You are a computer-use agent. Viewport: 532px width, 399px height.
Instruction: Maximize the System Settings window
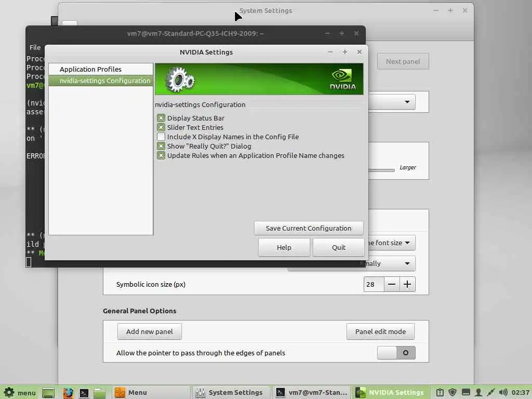pyautogui.click(x=450, y=10)
